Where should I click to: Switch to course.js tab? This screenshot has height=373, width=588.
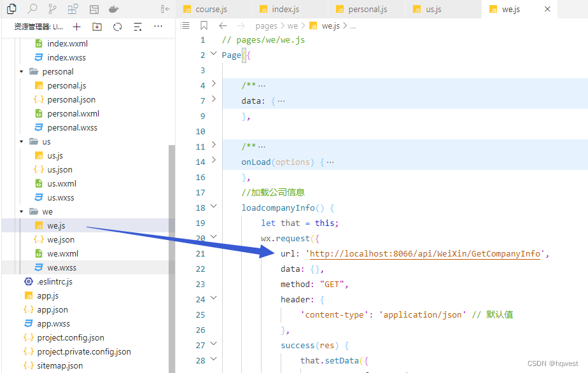pyautogui.click(x=213, y=10)
